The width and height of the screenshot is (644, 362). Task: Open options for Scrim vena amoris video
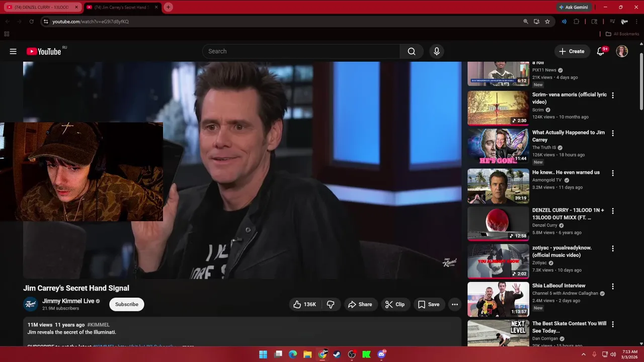(613, 95)
